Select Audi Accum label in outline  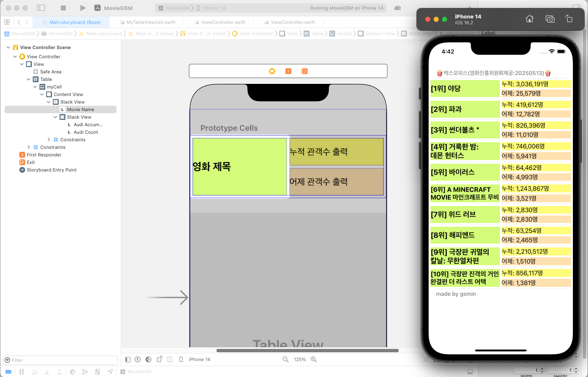85,125
